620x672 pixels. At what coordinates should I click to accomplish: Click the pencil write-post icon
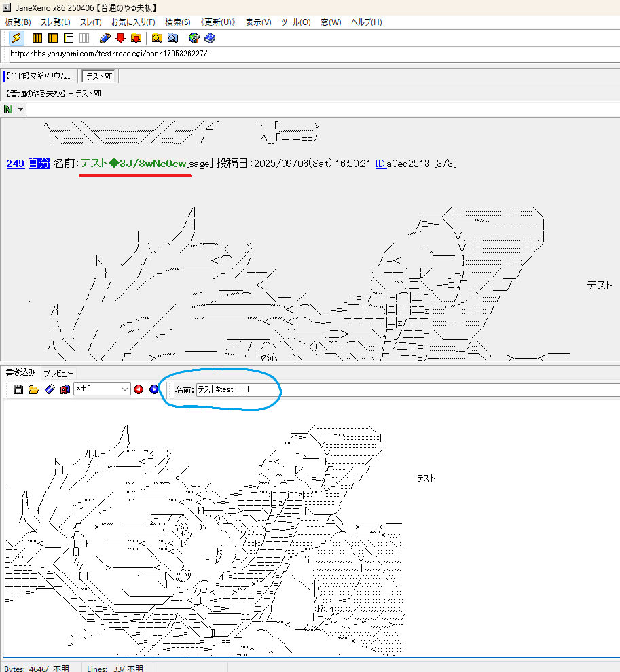(x=105, y=38)
